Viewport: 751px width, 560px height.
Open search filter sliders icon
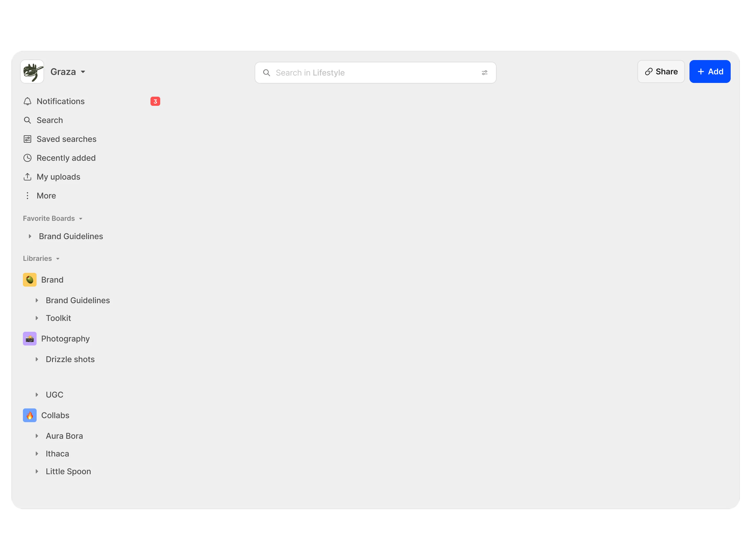[484, 72]
